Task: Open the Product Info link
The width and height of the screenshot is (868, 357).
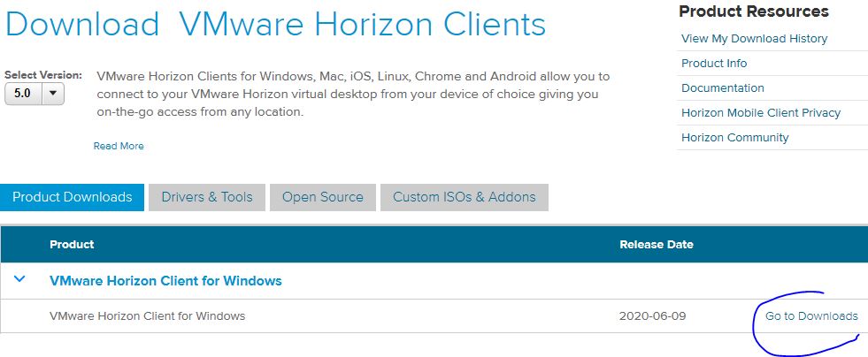Action: pos(714,64)
